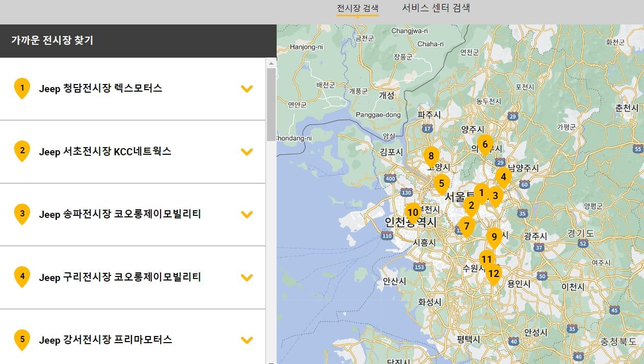Click map marker number 11 near Suwon
This screenshot has height=364, width=644.
487,259
